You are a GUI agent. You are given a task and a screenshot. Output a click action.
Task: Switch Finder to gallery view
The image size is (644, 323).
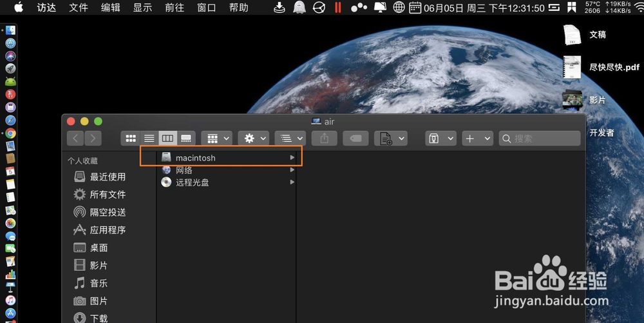coord(186,139)
